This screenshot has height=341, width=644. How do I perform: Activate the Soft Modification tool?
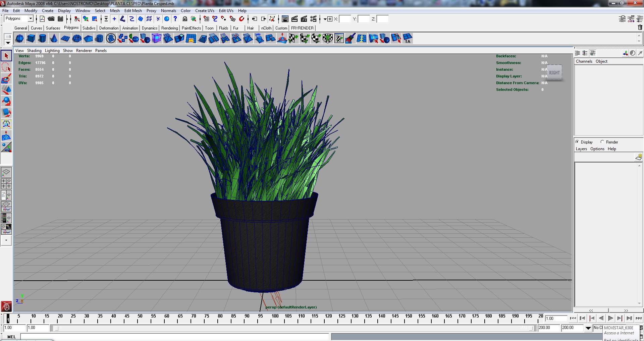6,135
